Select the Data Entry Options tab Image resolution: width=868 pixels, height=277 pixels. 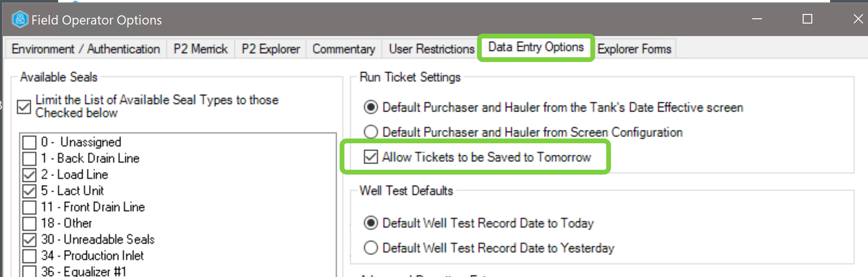[536, 47]
